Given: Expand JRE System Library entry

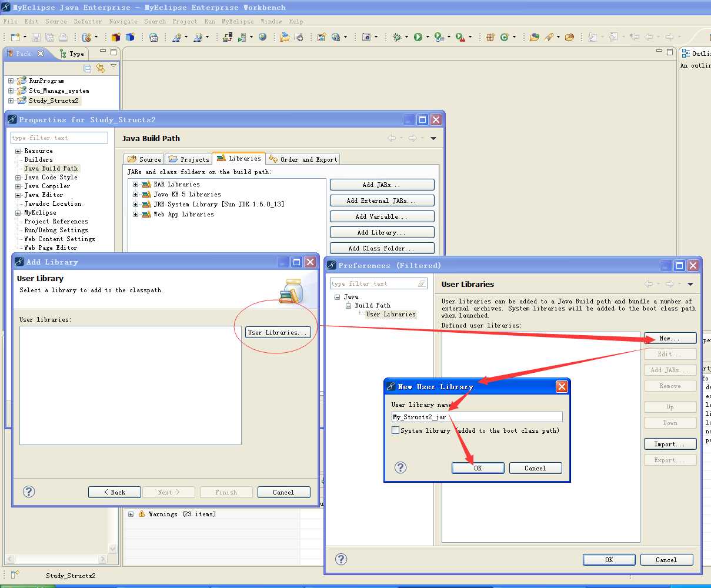Looking at the screenshot, I should pyautogui.click(x=135, y=204).
